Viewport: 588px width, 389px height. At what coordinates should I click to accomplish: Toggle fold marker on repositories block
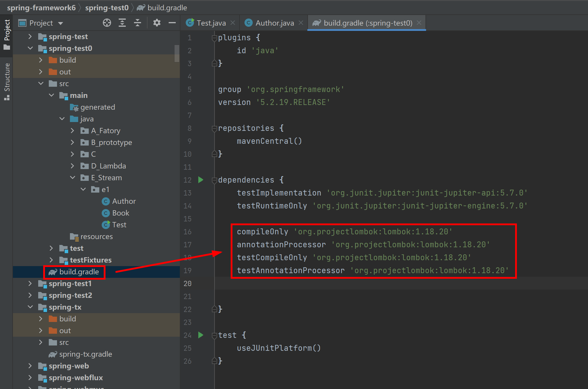point(214,128)
